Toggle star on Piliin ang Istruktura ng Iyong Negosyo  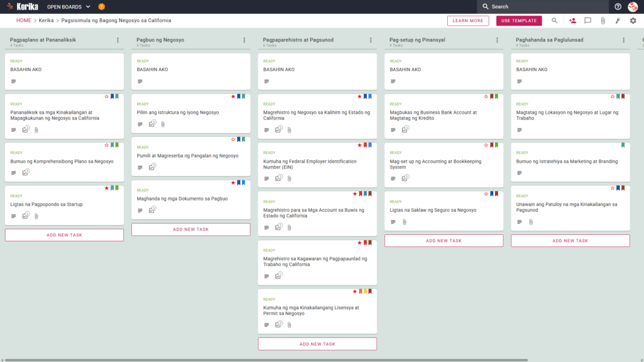tap(233, 96)
